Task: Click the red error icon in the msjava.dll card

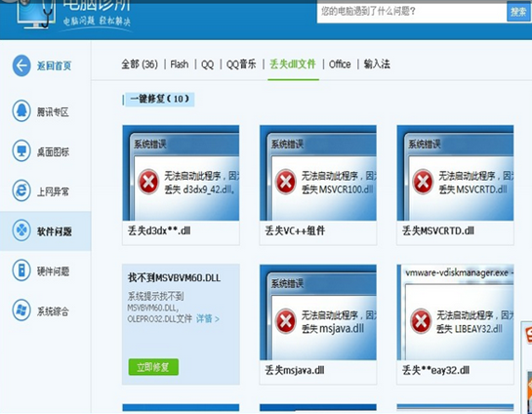Action: tap(285, 321)
